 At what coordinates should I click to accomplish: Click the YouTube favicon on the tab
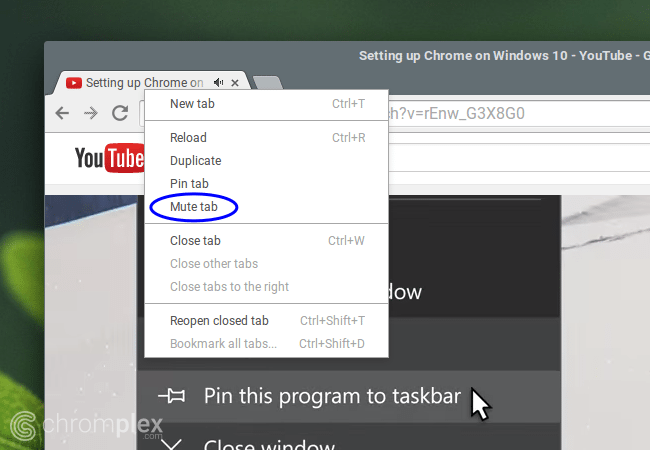tap(74, 83)
